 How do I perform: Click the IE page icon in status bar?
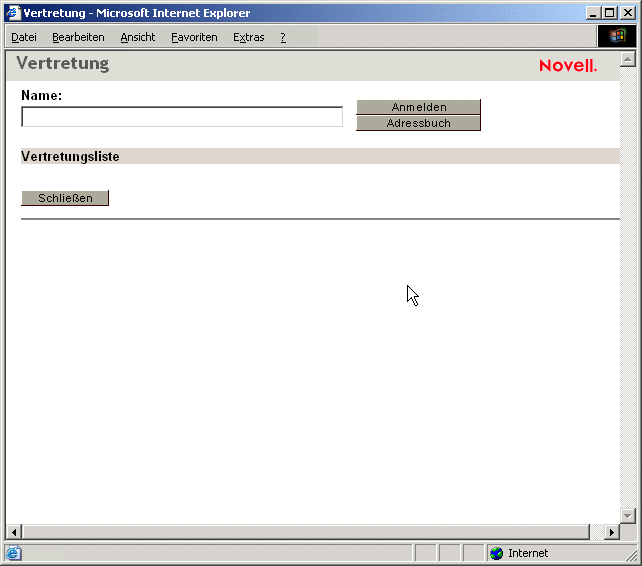pyautogui.click(x=13, y=553)
